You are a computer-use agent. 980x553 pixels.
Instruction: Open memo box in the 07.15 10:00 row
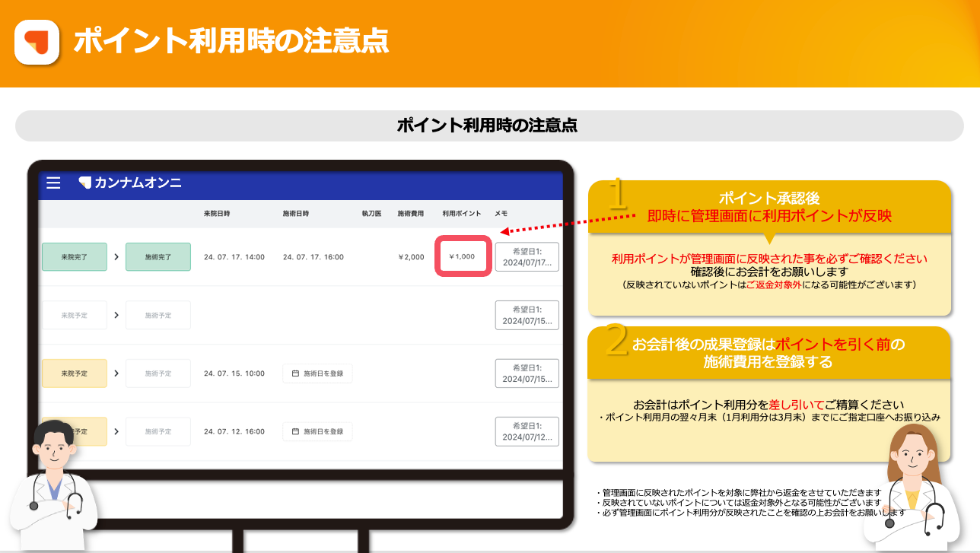(527, 373)
